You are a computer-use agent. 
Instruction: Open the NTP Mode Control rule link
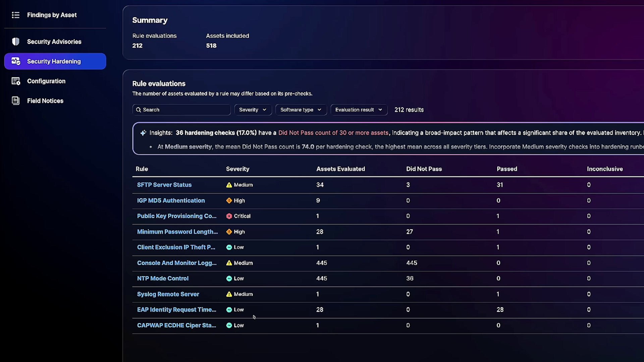[163, 279]
